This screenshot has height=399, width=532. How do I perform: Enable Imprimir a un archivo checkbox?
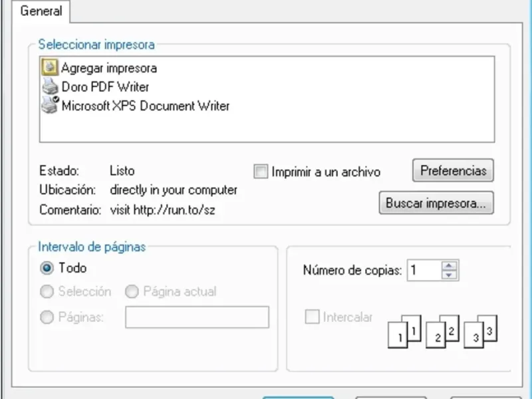tap(261, 172)
